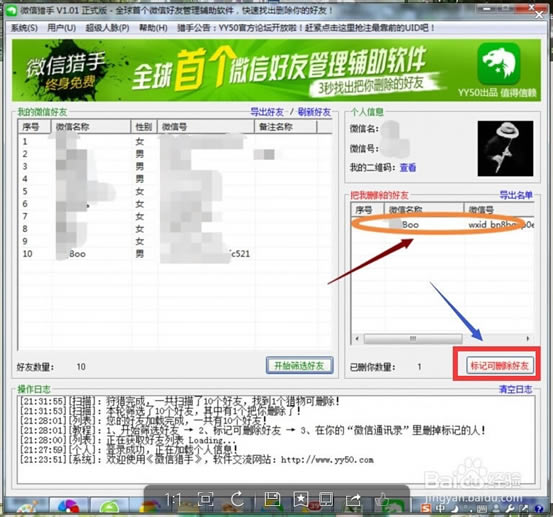Click the profile avatar picture
553x517 pixels.
(505, 148)
